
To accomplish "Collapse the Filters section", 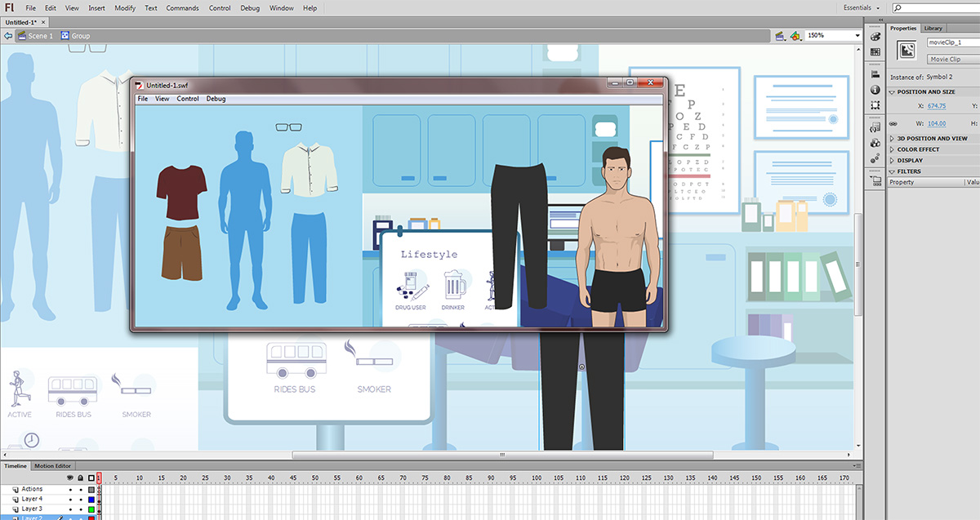I will [892, 171].
